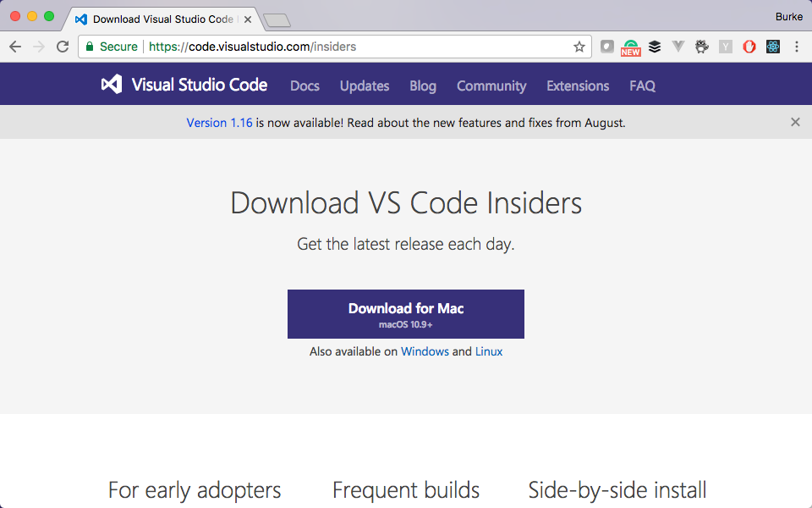
Task: Click the Frequent builds heading
Action: tap(406, 490)
